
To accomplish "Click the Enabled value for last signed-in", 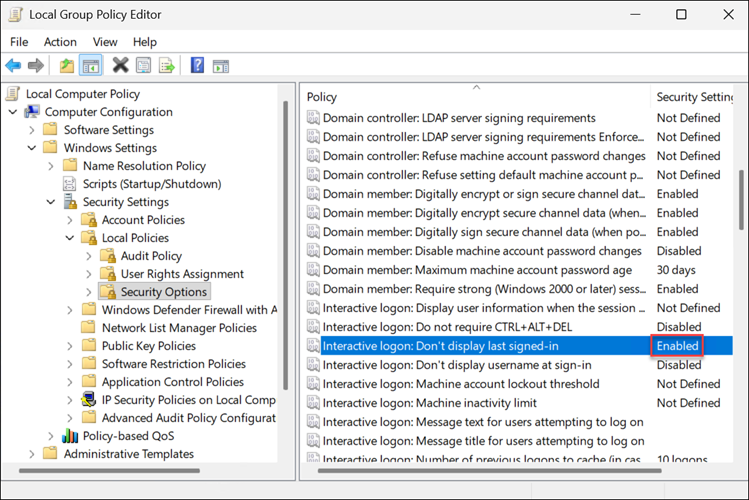I will [677, 346].
